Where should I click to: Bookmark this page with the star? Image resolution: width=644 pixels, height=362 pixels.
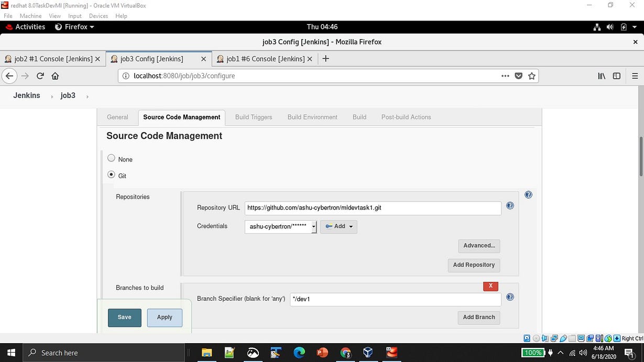[x=532, y=76]
